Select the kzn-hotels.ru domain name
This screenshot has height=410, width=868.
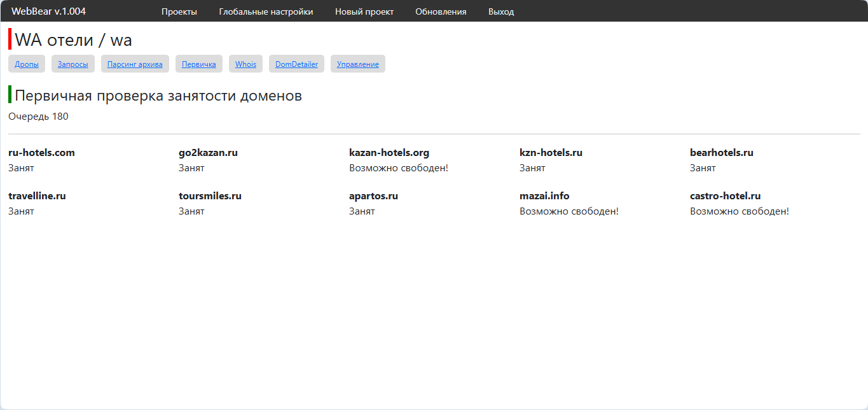point(551,153)
